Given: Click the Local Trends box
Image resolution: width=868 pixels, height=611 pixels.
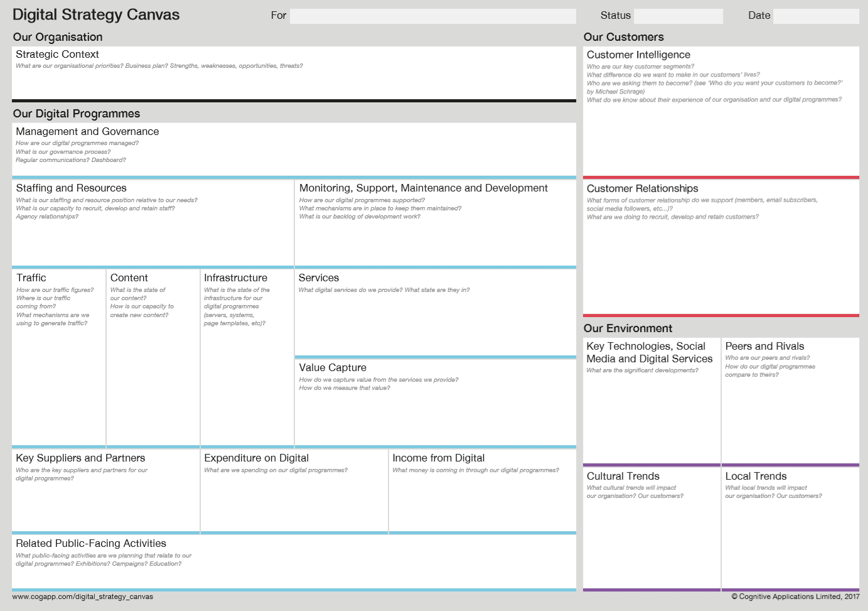Looking at the screenshot, I should click(791, 528).
